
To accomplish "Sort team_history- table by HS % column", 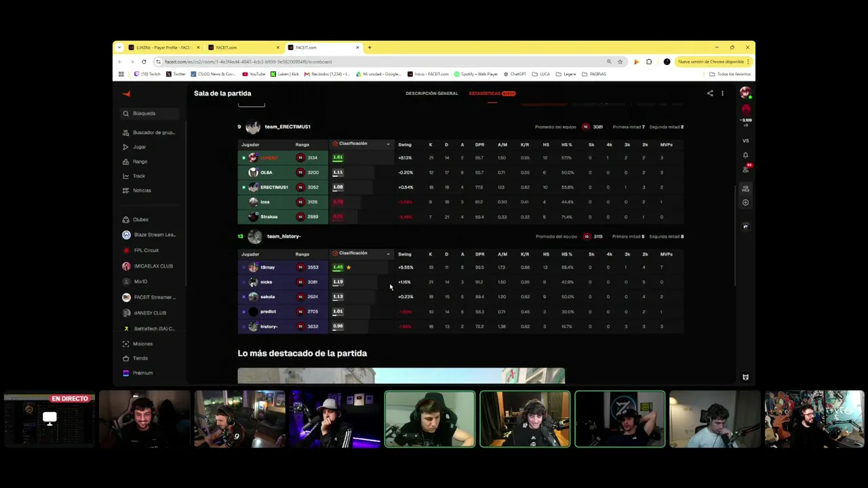I will coord(566,254).
